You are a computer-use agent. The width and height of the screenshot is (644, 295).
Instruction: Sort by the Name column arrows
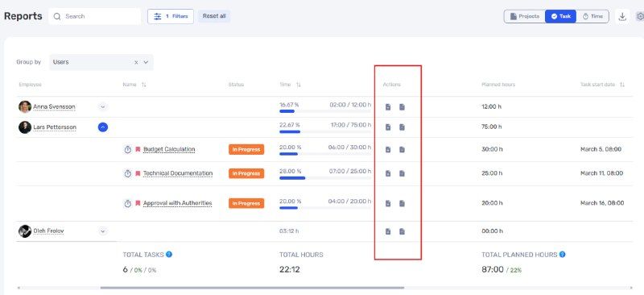tap(144, 85)
